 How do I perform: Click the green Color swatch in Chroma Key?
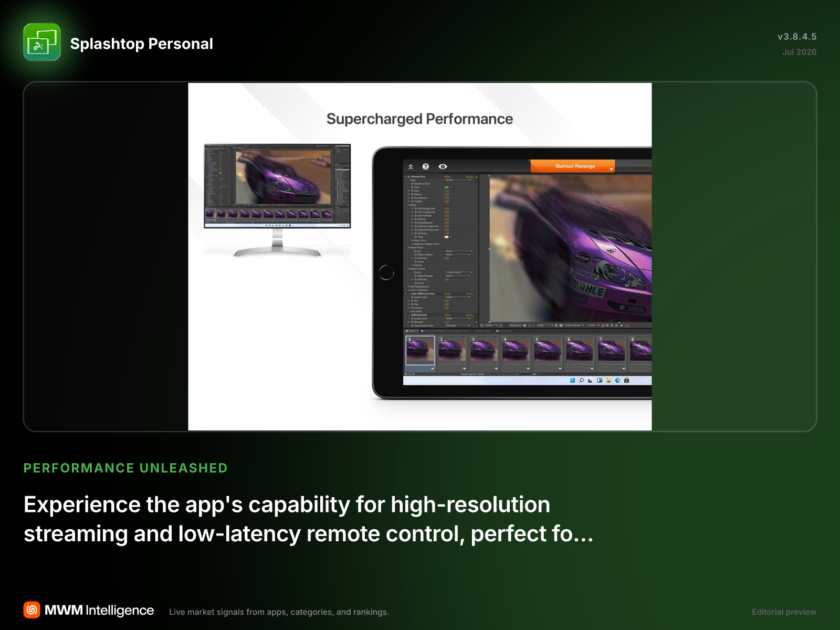(x=447, y=187)
